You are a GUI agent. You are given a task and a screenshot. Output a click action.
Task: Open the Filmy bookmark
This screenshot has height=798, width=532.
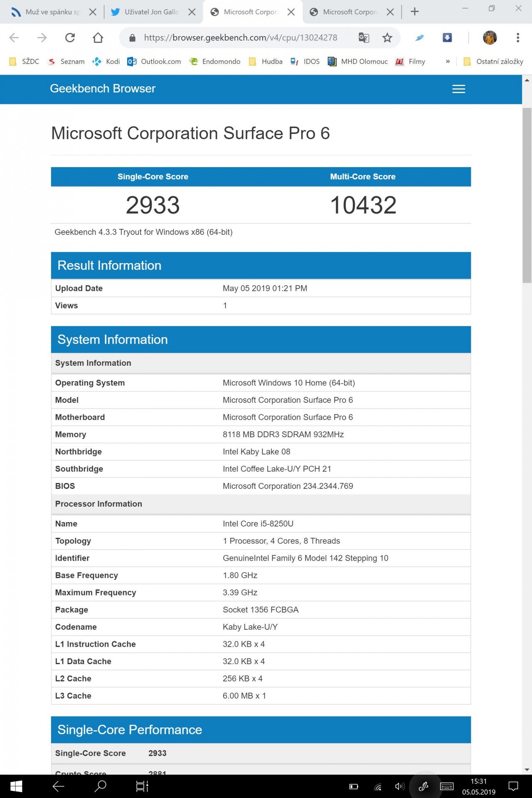pyautogui.click(x=410, y=62)
